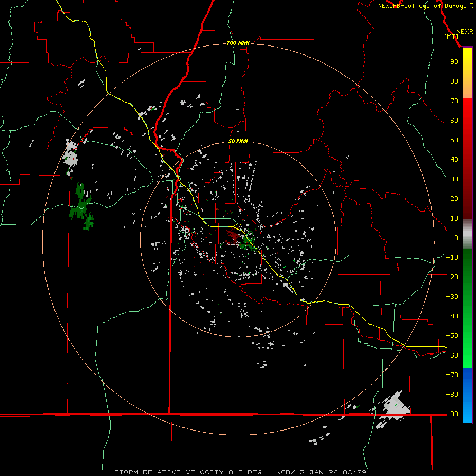This screenshot has height=476, width=476.
Task: Click the "3 JAN 26" date in caption
Action: click(x=319, y=472)
